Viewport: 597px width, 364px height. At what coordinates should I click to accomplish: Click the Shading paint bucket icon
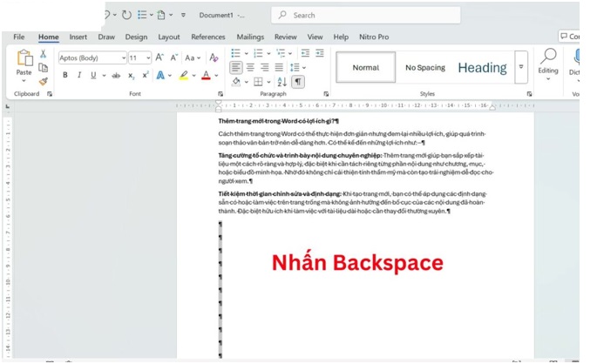tap(236, 82)
